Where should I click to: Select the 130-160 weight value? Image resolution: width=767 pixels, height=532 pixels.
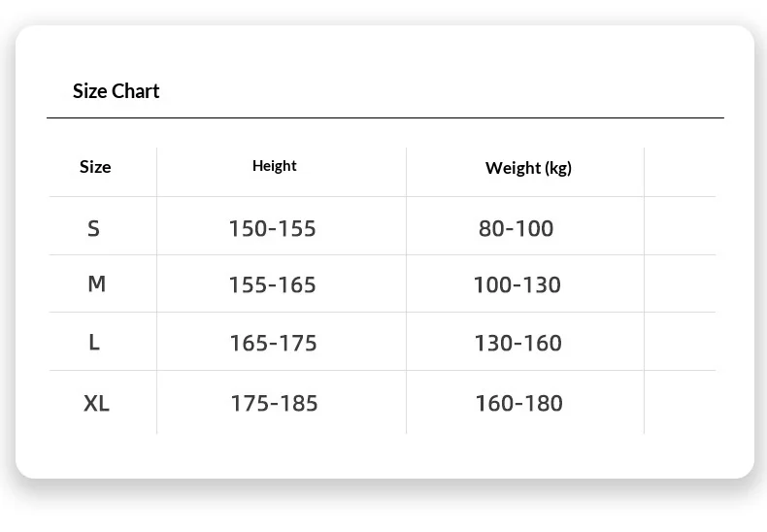tap(517, 343)
